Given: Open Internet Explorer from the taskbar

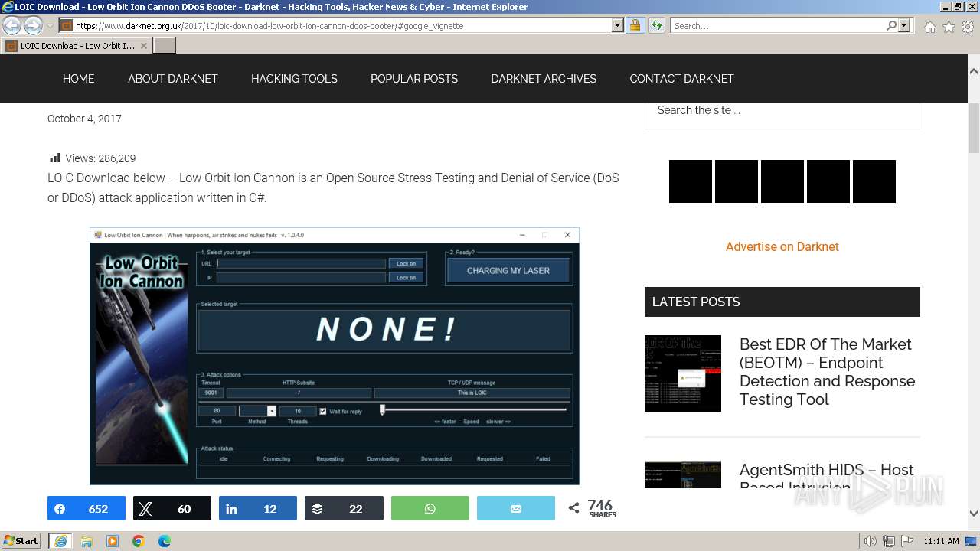Looking at the screenshot, I should pos(60,541).
